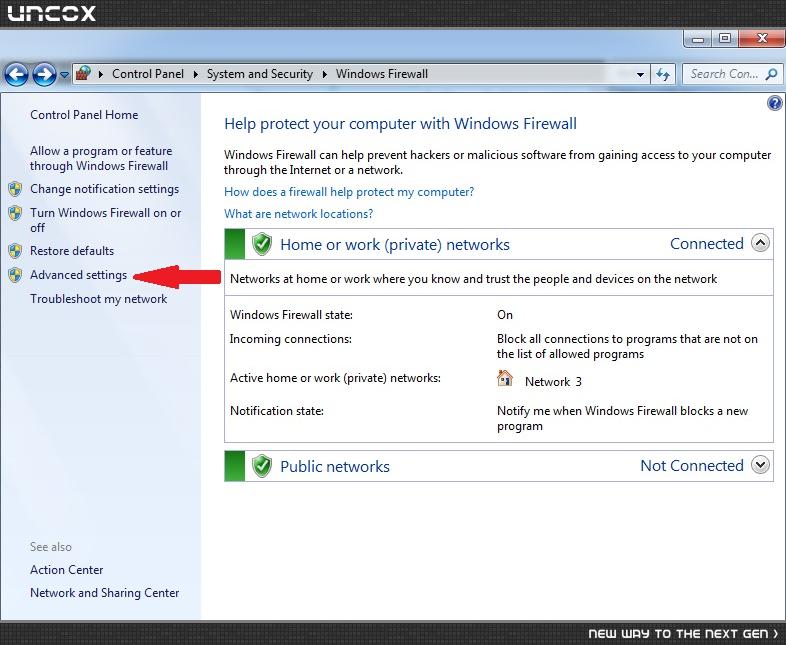786x645 pixels.
Task: Open What are network locations link
Action: [x=299, y=214]
